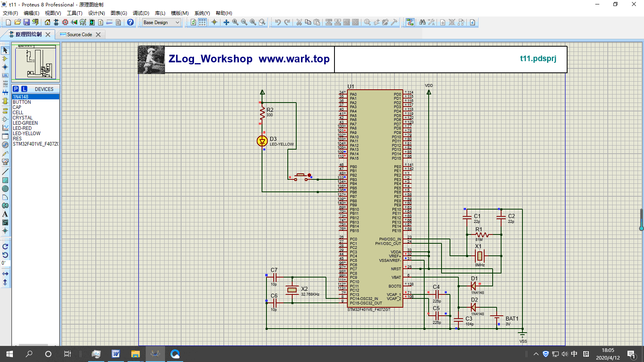This screenshot has height=362, width=644.
Task: Select the Virtual Instruments tool
Action: click(5, 162)
